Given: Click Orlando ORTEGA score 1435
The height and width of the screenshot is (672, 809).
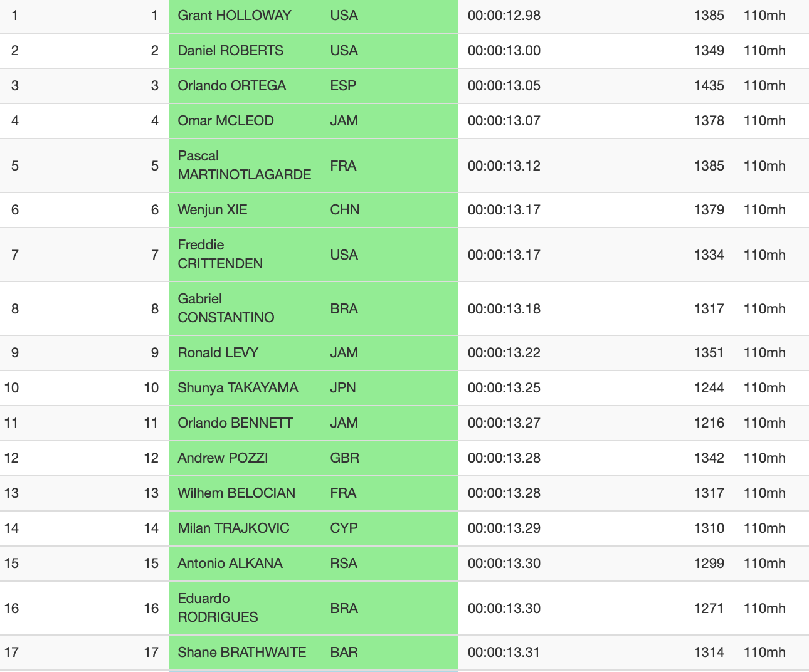Looking at the screenshot, I should point(709,86).
